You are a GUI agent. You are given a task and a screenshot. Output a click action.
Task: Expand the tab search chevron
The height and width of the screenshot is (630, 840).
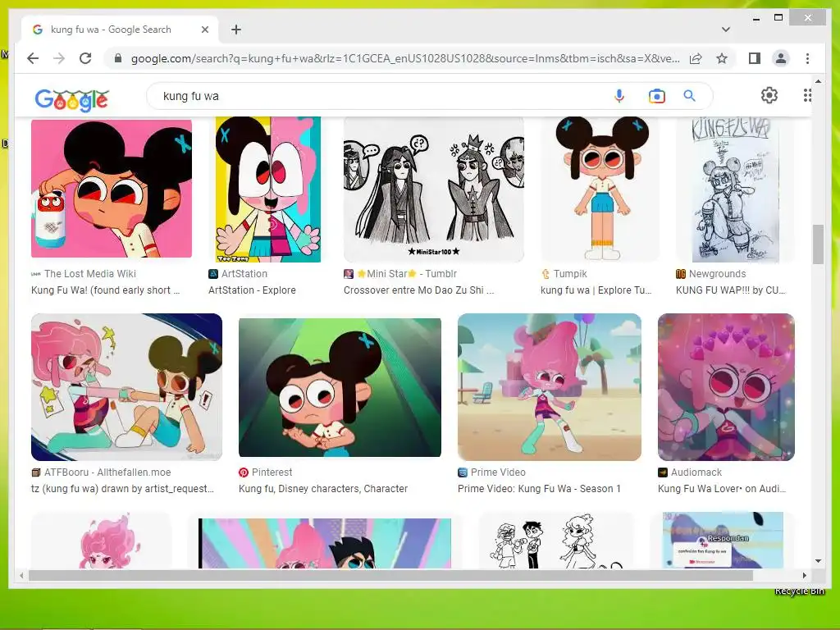pos(725,30)
